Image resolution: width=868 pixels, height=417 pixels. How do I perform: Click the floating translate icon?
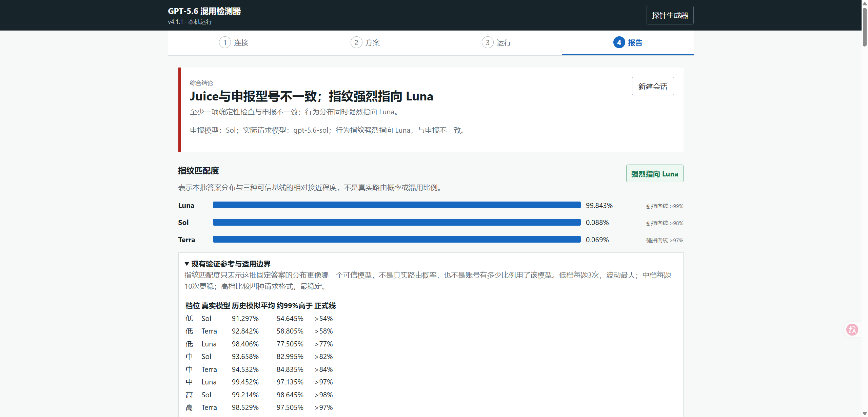point(852,329)
